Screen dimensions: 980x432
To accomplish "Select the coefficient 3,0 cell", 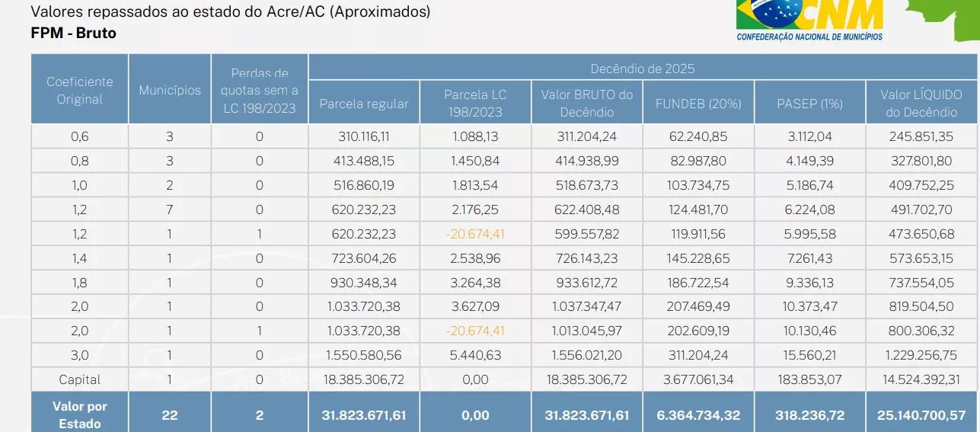I will coord(80,355).
